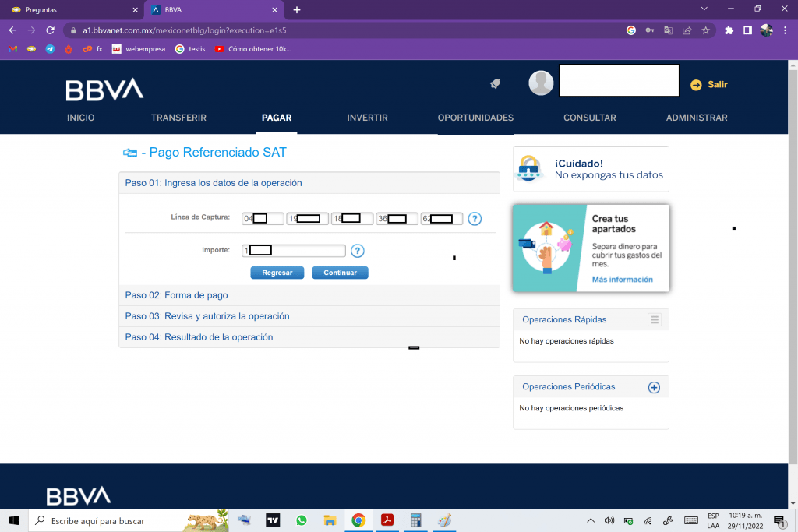The image size is (798, 532).
Task: Bookmark this page with star icon
Action: tap(705, 30)
